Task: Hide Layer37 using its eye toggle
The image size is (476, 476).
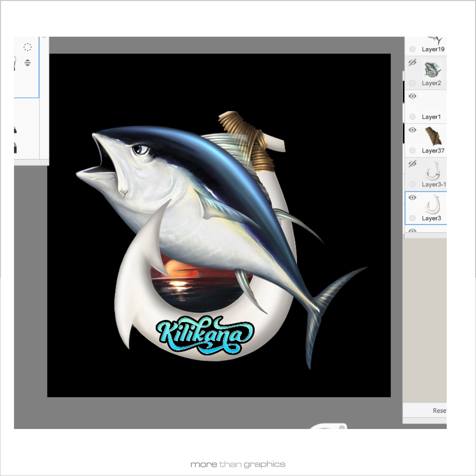Action: click(413, 130)
